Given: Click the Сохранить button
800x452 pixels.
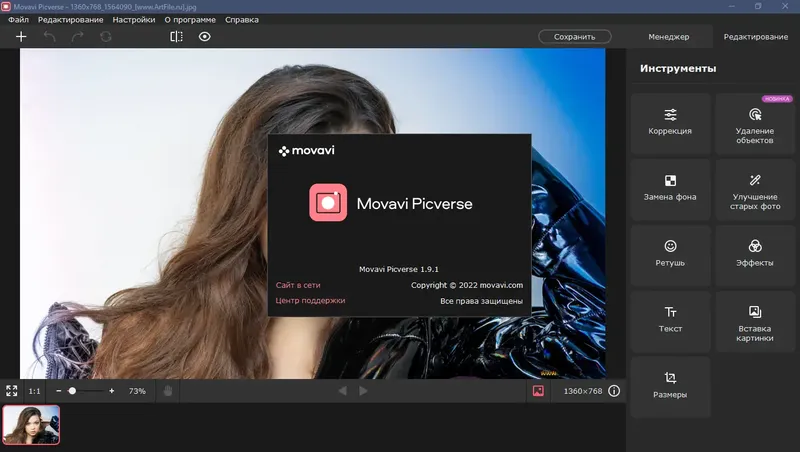Looking at the screenshot, I should pos(574,37).
